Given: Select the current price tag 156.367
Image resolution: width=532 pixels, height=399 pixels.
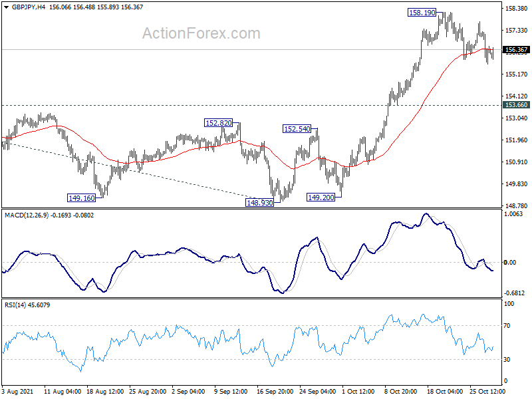Looking at the screenshot, I should tap(516, 50).
